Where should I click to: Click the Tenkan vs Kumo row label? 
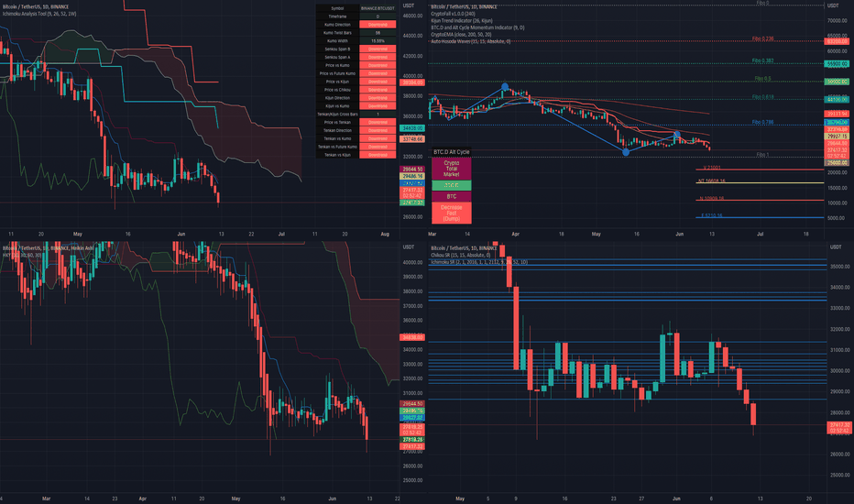pos(338,139)
